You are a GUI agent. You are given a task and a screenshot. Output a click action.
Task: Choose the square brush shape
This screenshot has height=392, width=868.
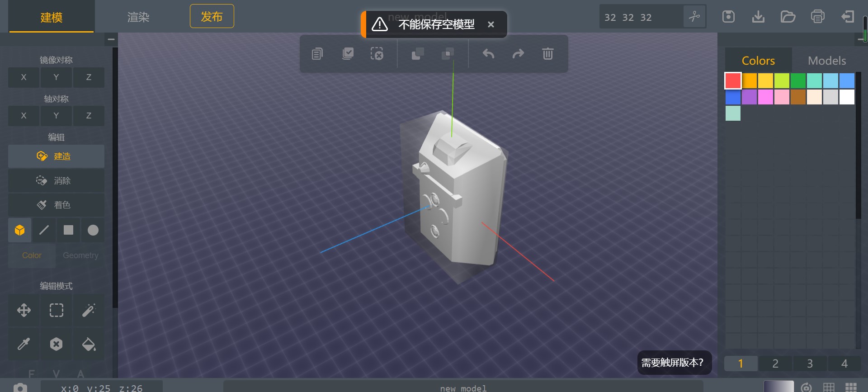tap(68, 230)
